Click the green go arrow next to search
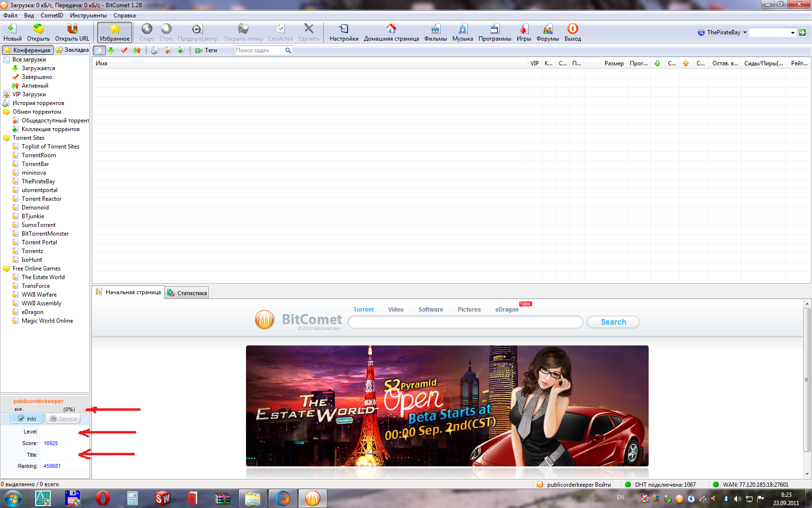The width and height of the screenshot is (812, 508). [802, 32]
